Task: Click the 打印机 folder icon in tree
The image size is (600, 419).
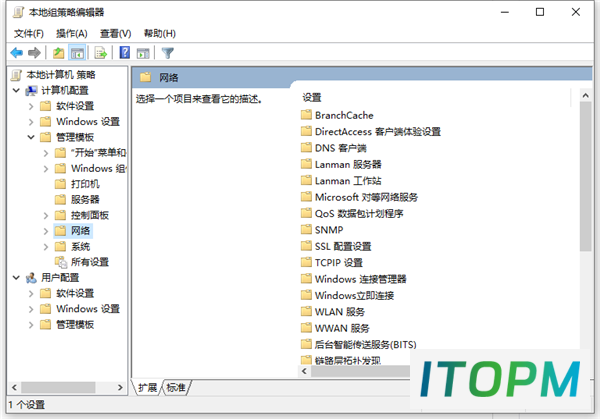Action: tap(60, 184)
